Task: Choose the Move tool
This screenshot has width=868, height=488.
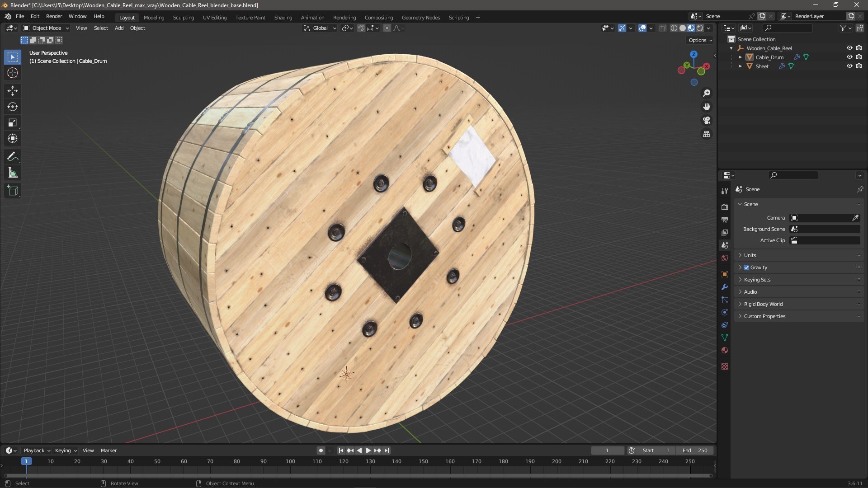Action: tap(13, 91)
